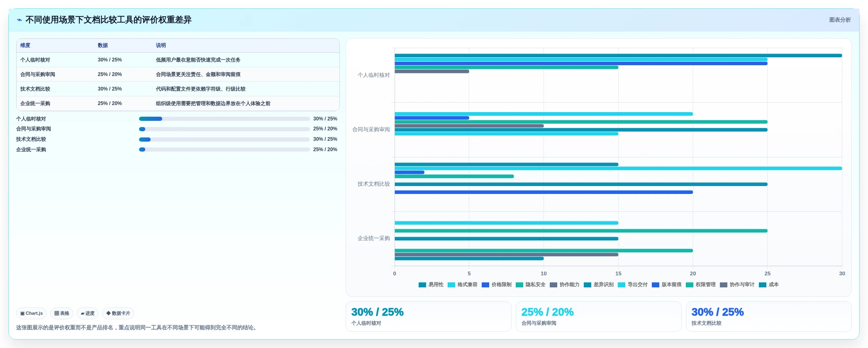Image resolution: width=868 pixels, height=348 pixels.
Task: Click the 技术文档比较 progress bar
Action: click(224, 140)
